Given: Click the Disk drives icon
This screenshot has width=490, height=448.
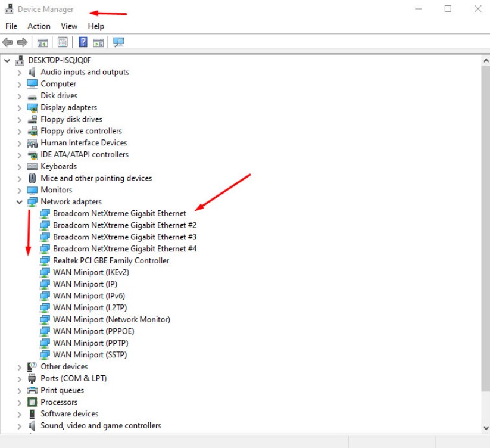Looking at the screenshot, I should [32, 97].
